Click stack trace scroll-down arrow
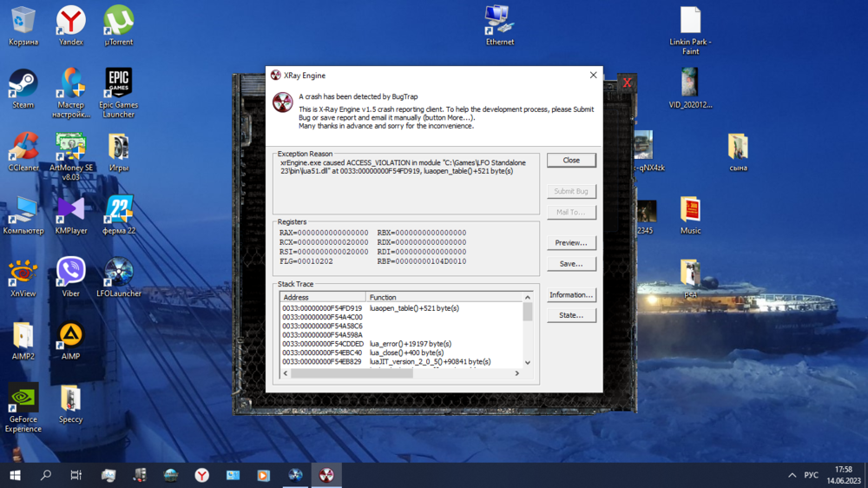 pyautogui.click(x=528, y=363)
